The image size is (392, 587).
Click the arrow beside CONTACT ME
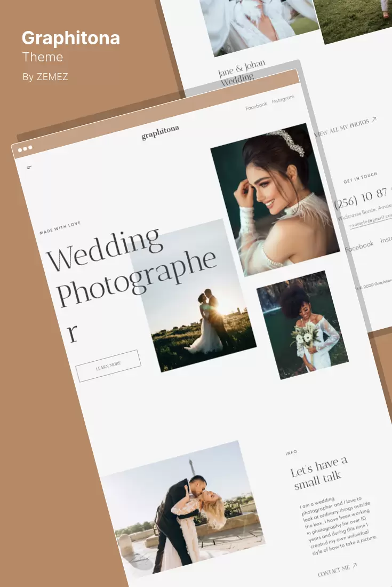point(355,565)
